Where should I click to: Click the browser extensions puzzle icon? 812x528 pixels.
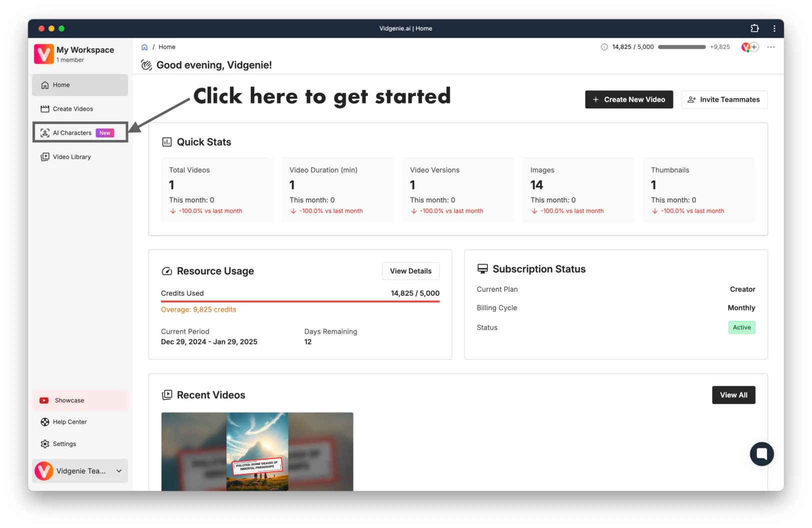coord(754,28)
